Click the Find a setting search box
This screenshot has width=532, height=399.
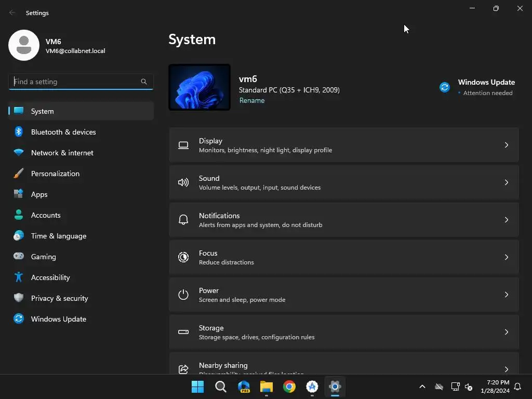[81, 82]
